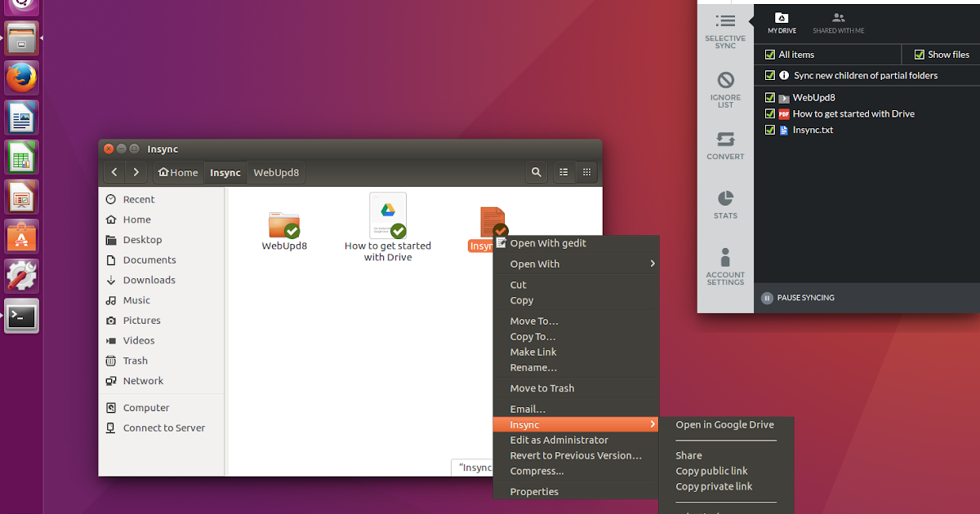Select How to get started with Drive file
Screen dimensions: 980x514
coord(388,228)
